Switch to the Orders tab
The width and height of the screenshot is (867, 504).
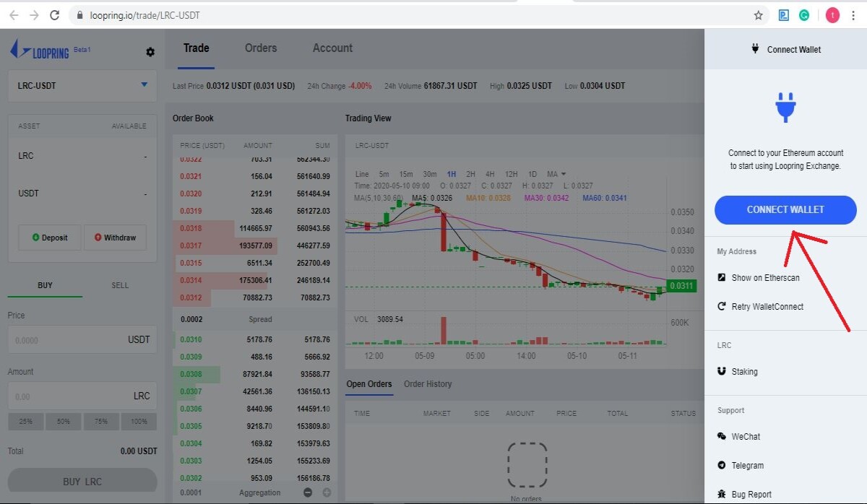pyautogui.click(x=261, y=48)
